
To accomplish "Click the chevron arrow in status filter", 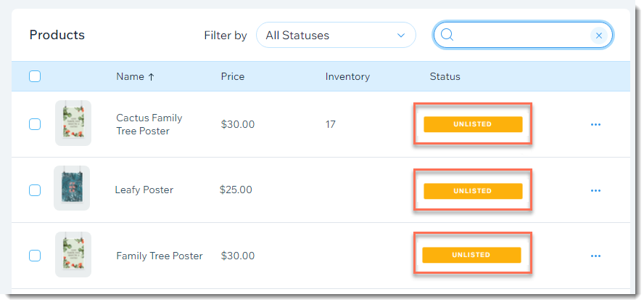I will [401, 36].
